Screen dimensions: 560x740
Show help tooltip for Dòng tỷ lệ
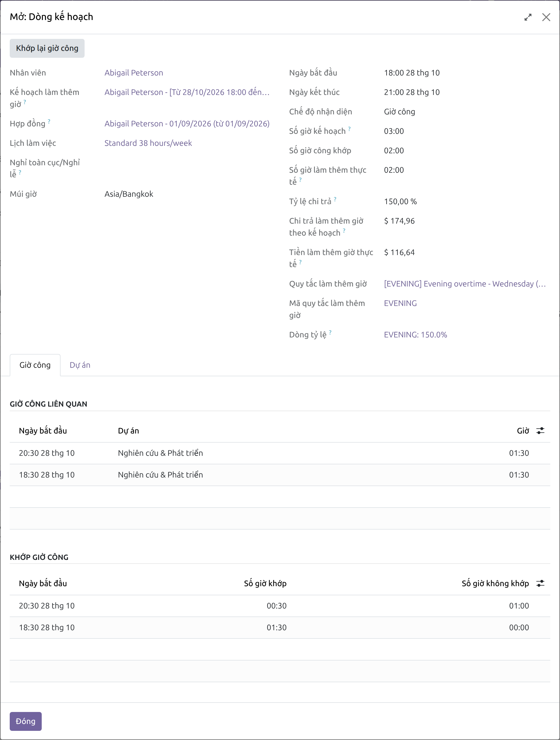[x=330, y=332]
